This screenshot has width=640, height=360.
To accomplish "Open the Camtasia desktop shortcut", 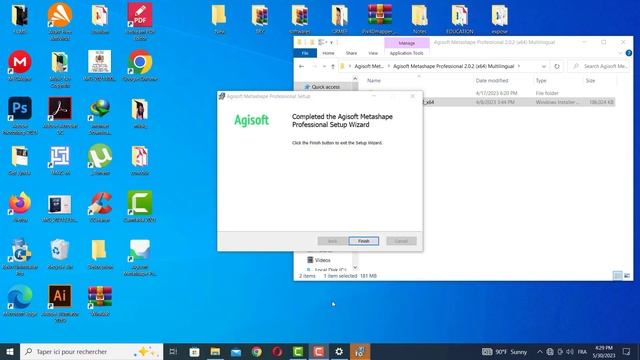I will click(140, 207).
